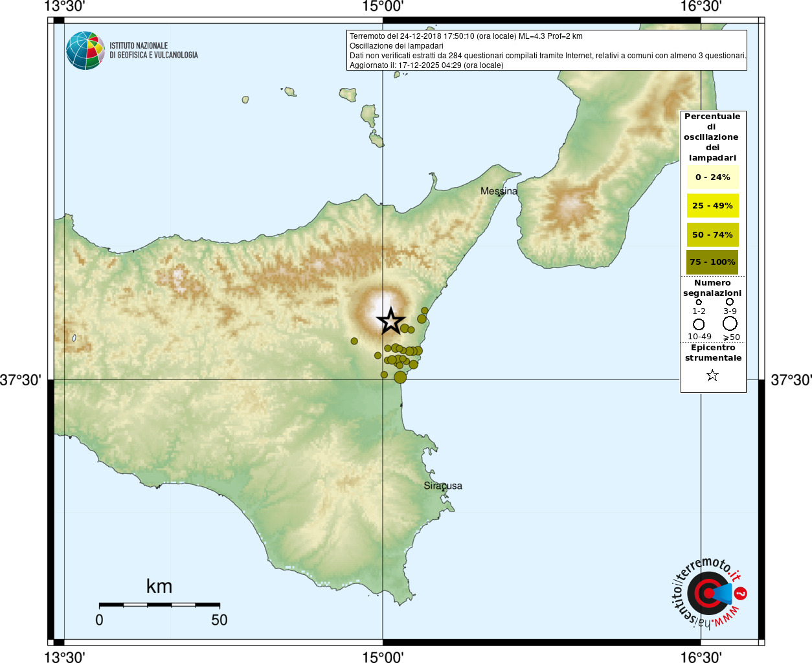Image resolution: width=812 pixels, height=663 pixels.
Task: Click the km scale bar
Action: [x=159, y=605]
